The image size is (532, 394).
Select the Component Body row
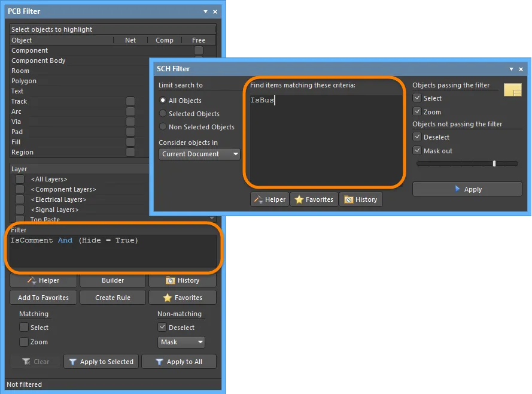click(x=80, y=60)
